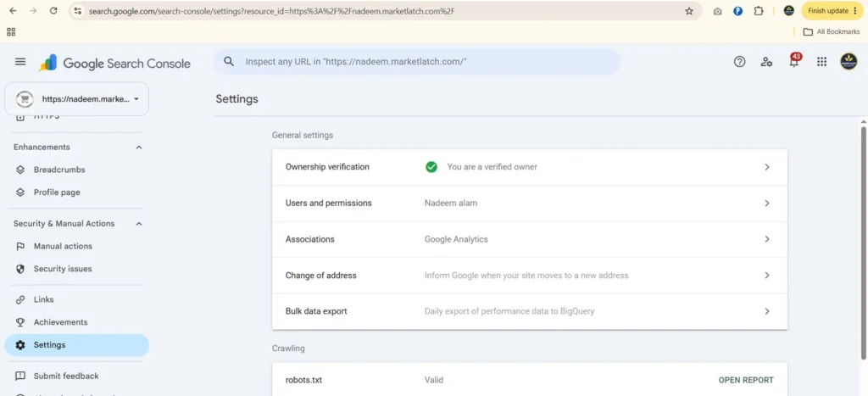Click the 'Associations' label

click(x=309, y=239)
